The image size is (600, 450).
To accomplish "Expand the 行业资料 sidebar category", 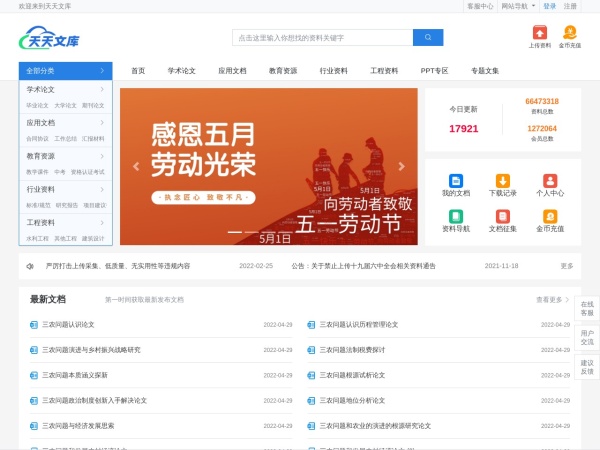I will pos(66,189).
